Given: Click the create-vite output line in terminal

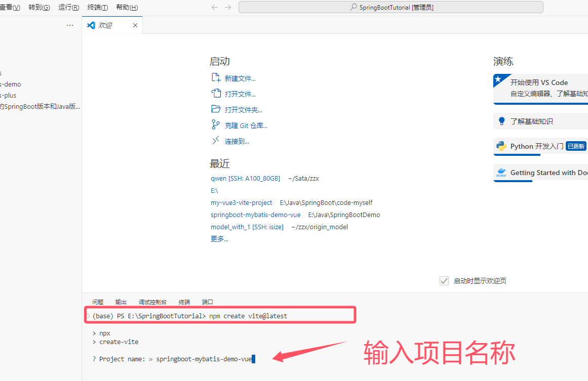Looking at the screenshot, I should 115,342.
